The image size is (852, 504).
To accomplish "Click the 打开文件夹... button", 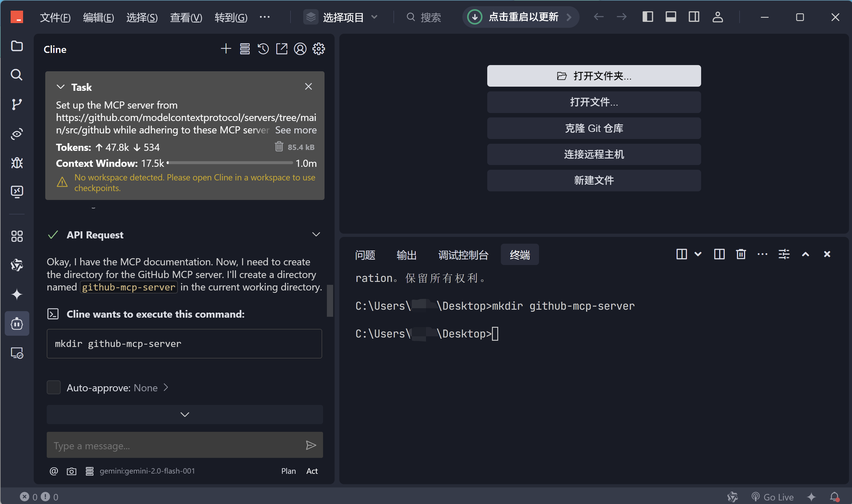I will click(x=593, y=76).
